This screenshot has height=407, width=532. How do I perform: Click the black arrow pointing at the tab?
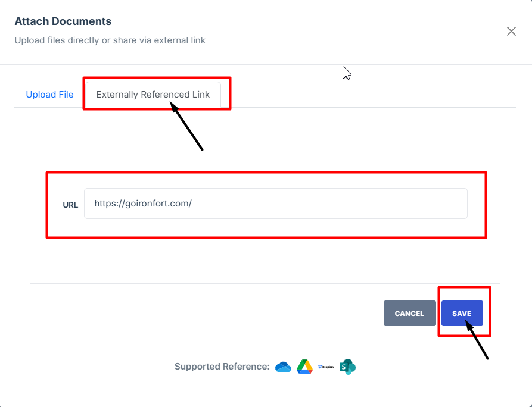[x=188, y=127]
